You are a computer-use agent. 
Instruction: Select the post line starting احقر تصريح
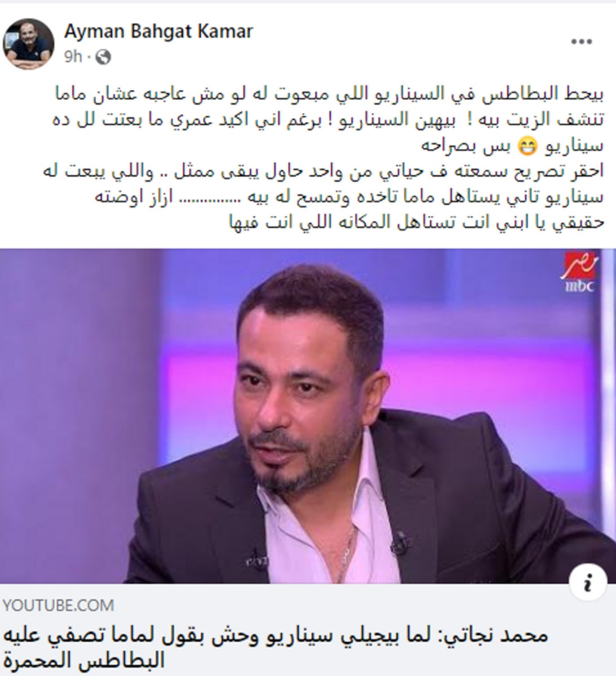pyautogui.click(x=324, y=171)
